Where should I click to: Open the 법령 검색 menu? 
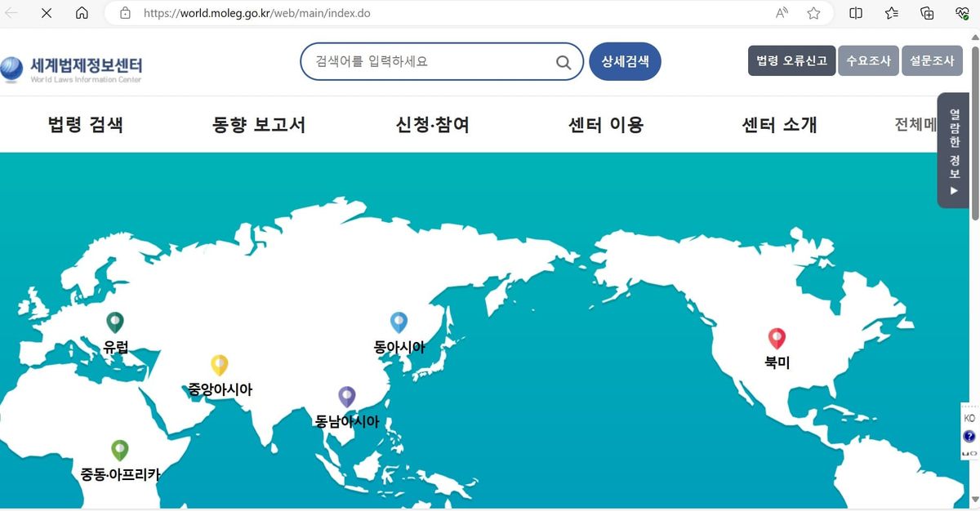click(85, 124)
